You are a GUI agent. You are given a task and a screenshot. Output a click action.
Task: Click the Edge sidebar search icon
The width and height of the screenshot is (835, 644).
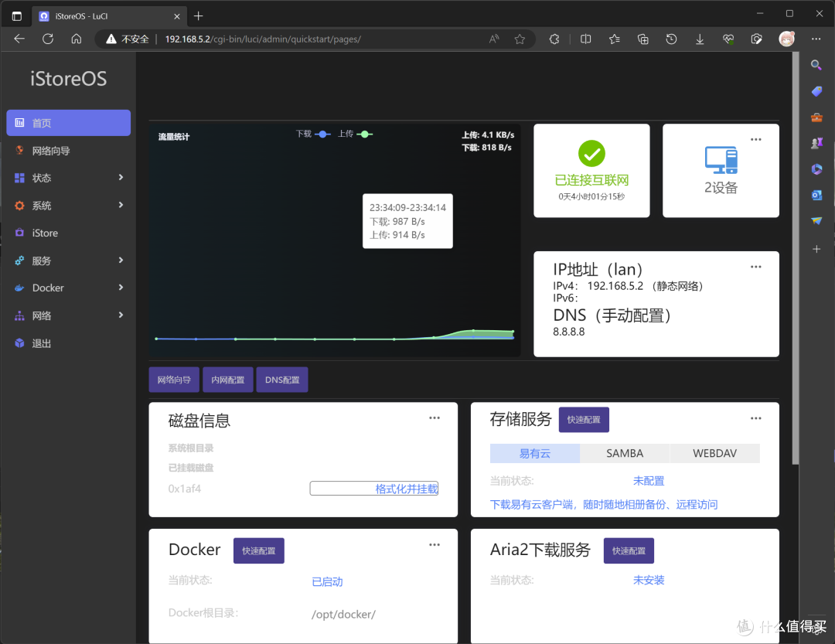[x=816, y=65]
